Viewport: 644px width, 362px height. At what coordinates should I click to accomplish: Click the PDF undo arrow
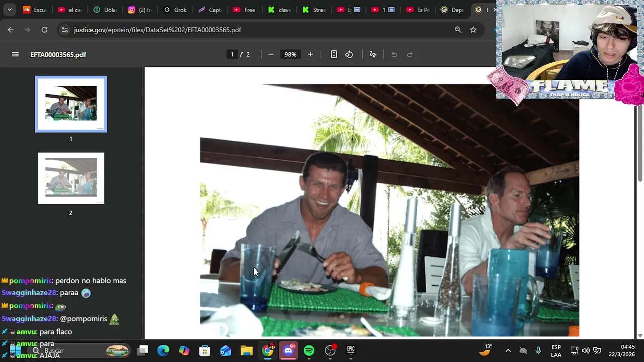tap(394, 54)
